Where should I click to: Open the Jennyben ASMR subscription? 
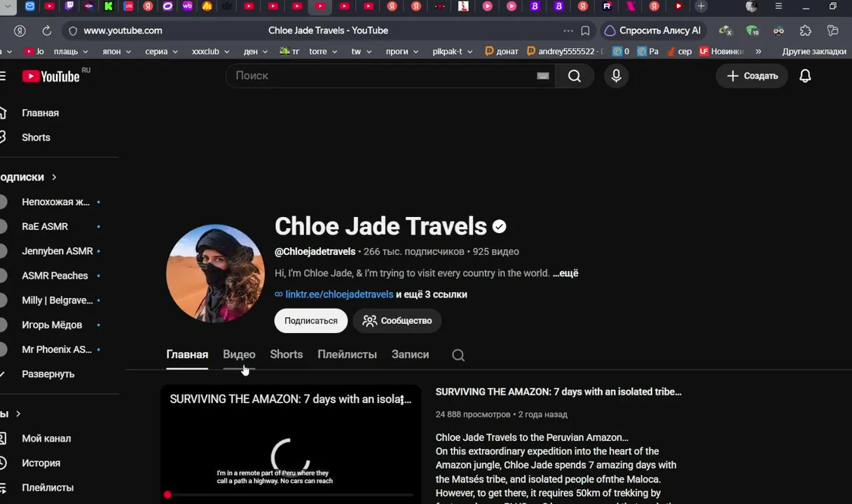[56, 251]
